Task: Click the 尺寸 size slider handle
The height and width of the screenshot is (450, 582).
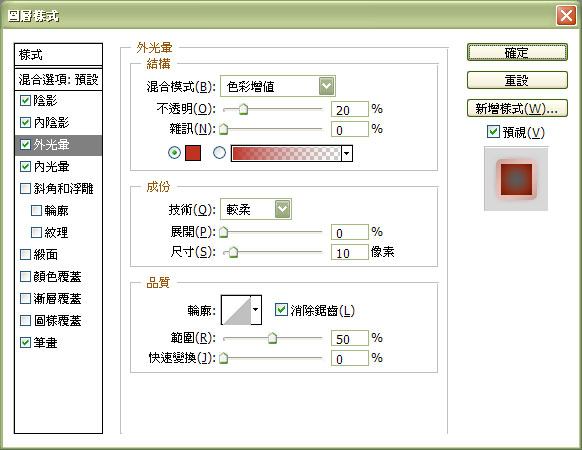Action: pos(233,252)
